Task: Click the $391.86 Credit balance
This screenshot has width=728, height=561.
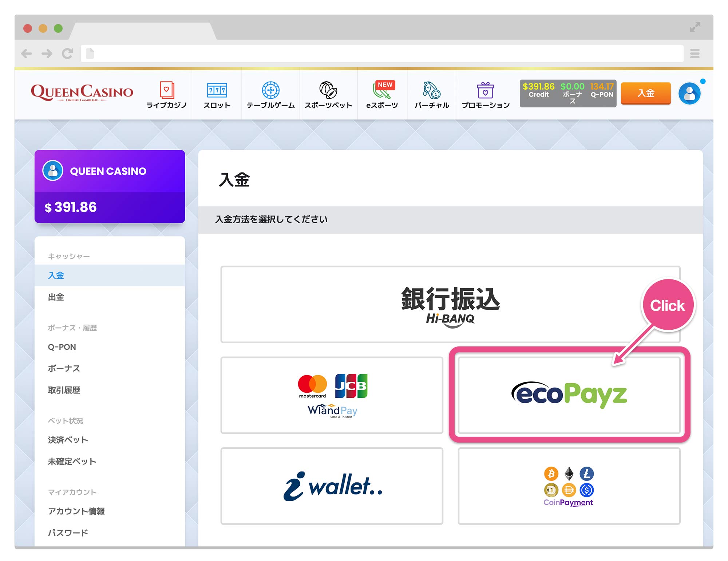Action: [x=538, y=90]
